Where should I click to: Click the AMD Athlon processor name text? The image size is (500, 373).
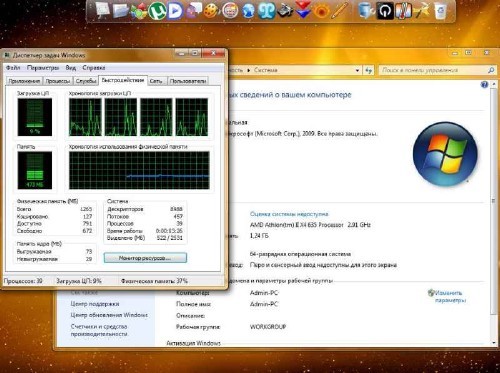(x=310, y=225)
